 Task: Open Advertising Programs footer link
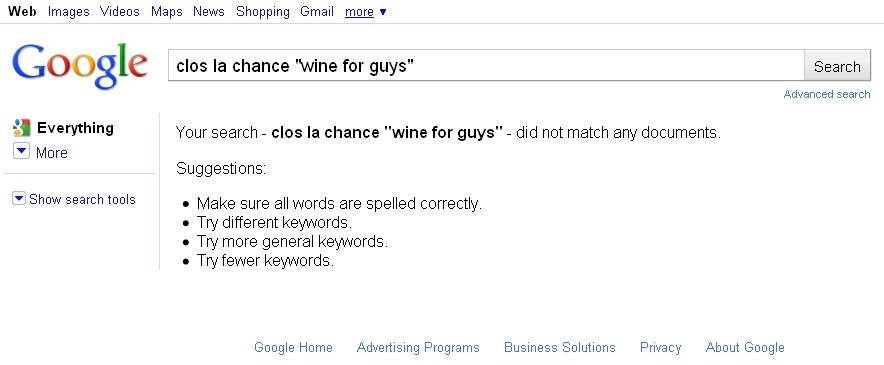point(418,348)
